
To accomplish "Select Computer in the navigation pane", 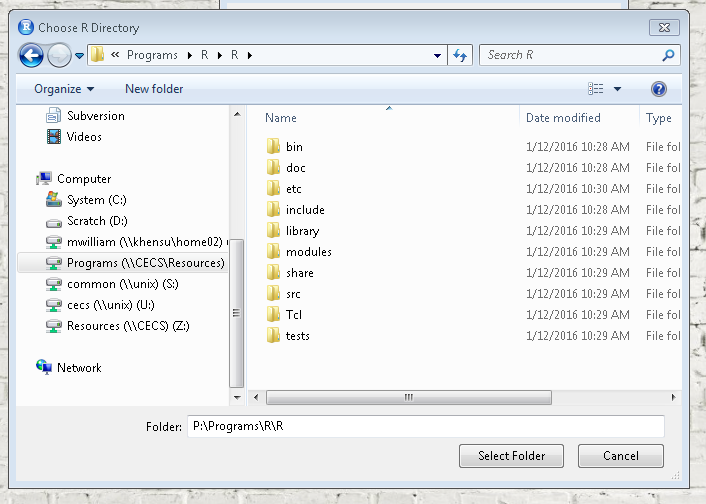I will pyautogui.click(x=84, y=179).
